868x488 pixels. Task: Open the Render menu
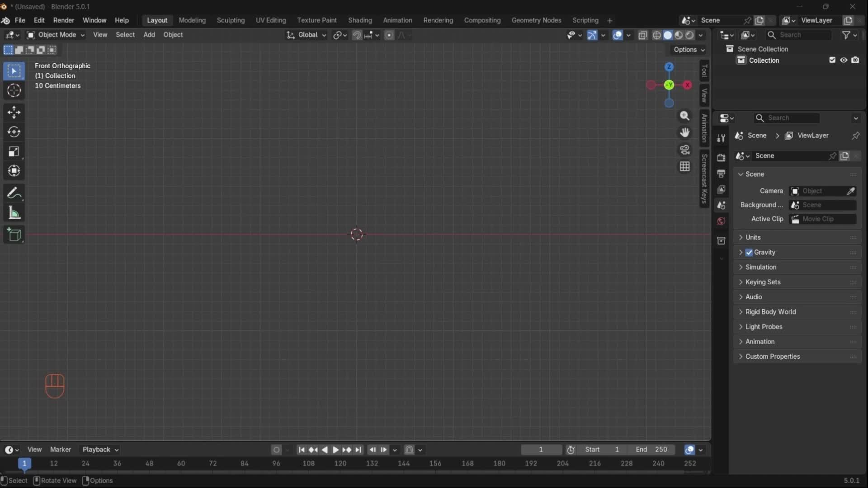[63, 20]
